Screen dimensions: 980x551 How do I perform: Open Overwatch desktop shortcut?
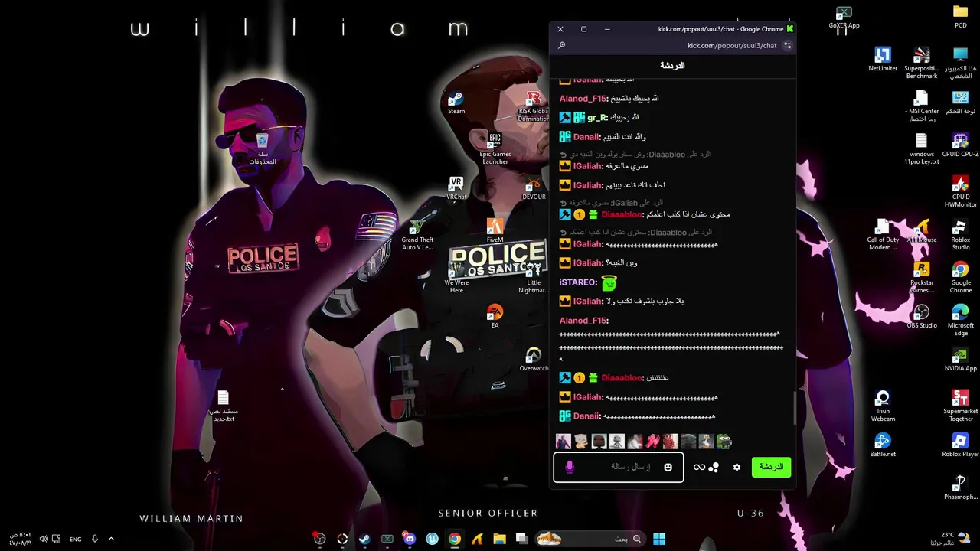[x=534, y=360]
